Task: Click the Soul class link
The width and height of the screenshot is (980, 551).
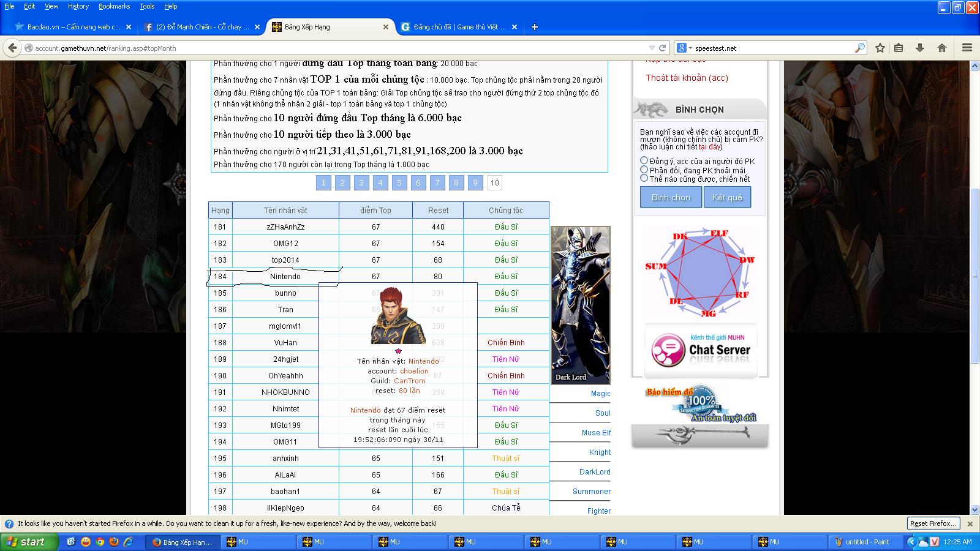Action: (603, 413)
